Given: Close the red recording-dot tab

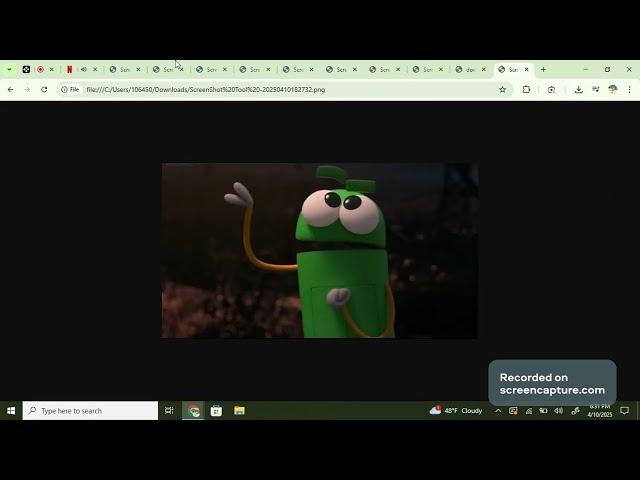Looking at the screenshot, I should [52, 70].
